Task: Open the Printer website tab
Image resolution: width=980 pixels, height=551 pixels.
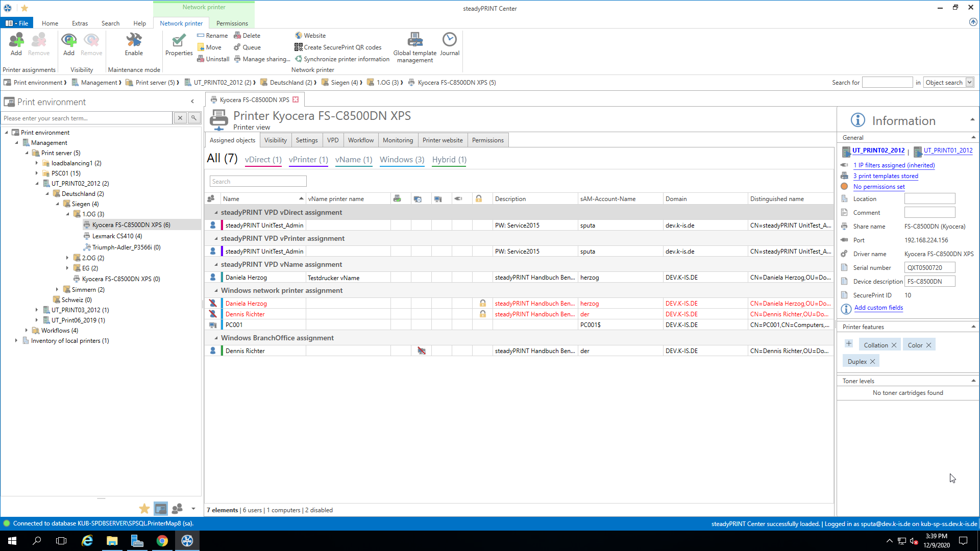Action: 443,140
